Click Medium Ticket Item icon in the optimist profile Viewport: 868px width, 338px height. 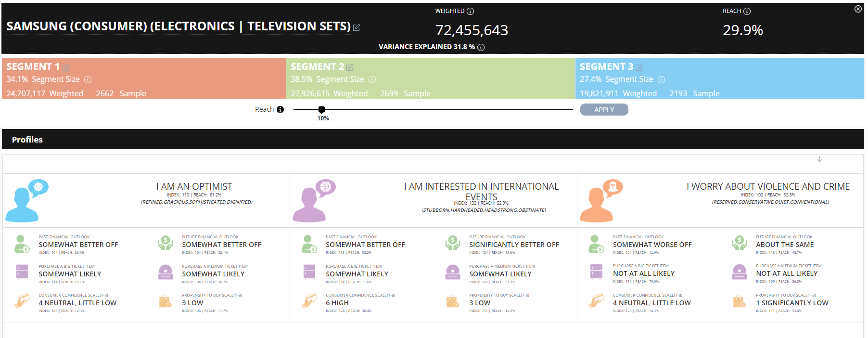(166, 272)
